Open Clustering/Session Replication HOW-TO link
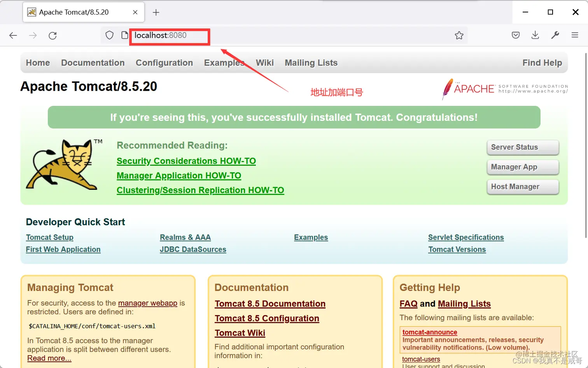This screenshot has width=588, height=368. click(200, 190)
